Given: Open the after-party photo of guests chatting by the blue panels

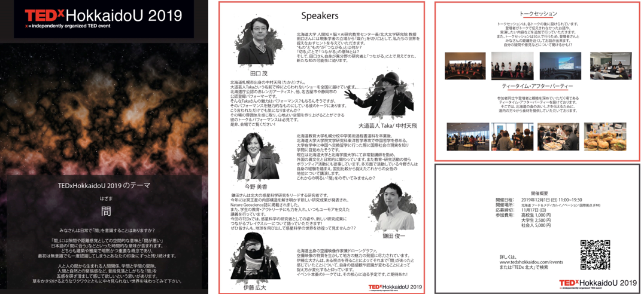Looking at the screenshot, I should [513, 137].
